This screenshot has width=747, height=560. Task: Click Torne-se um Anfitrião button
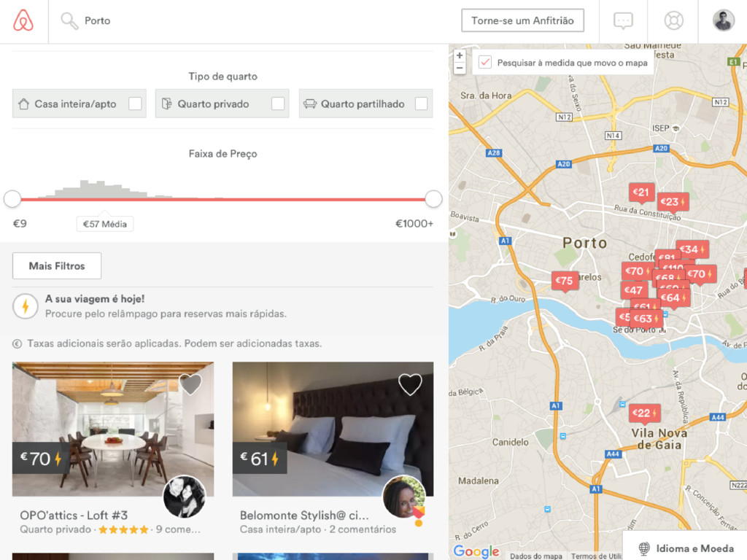point(522,20)
